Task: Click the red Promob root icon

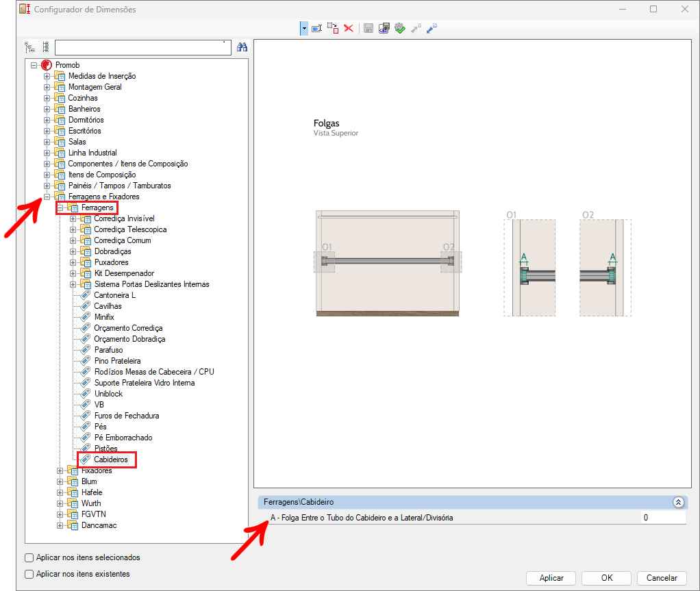Action: (47, 65)
